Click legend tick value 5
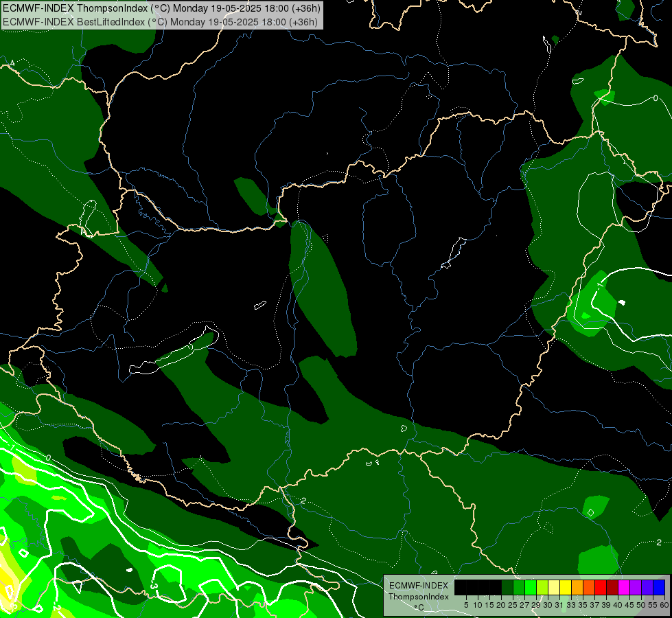The image size is (672, 618). [466, 605]
